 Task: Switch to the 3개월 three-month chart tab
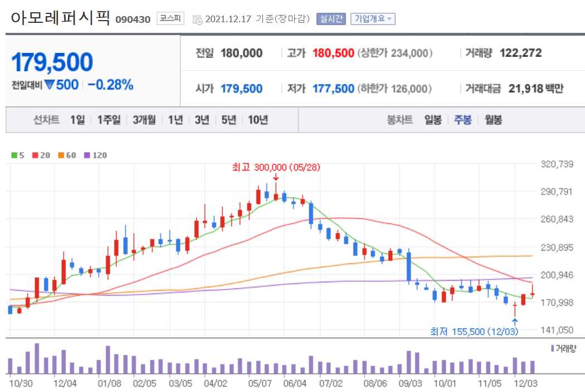(145, 119)
